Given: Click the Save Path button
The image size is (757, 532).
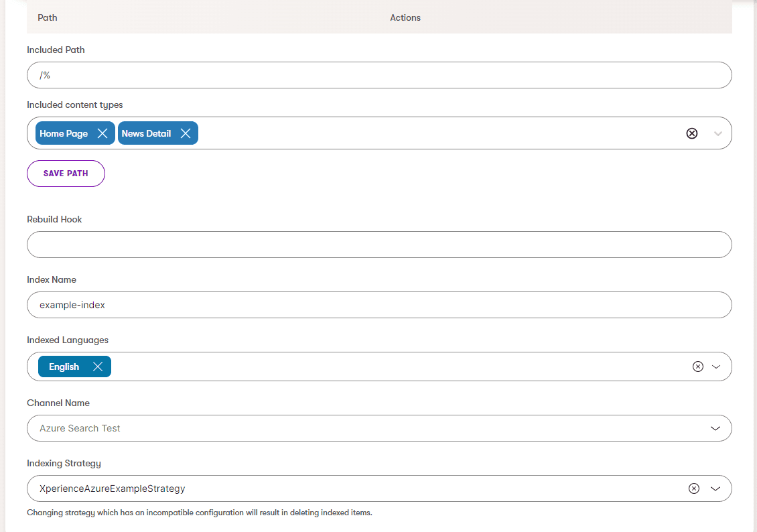Looking at the screenshot, I should click(x=66, y=174).
